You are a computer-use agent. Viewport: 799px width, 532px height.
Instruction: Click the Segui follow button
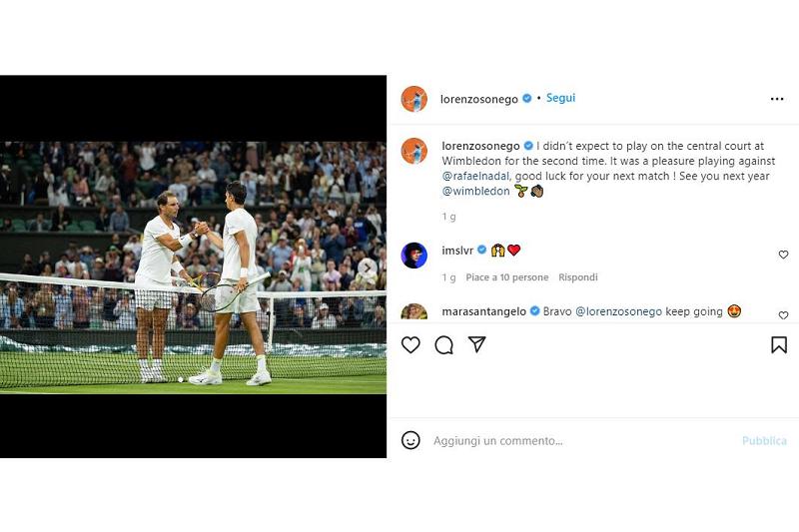pos(560,98)
